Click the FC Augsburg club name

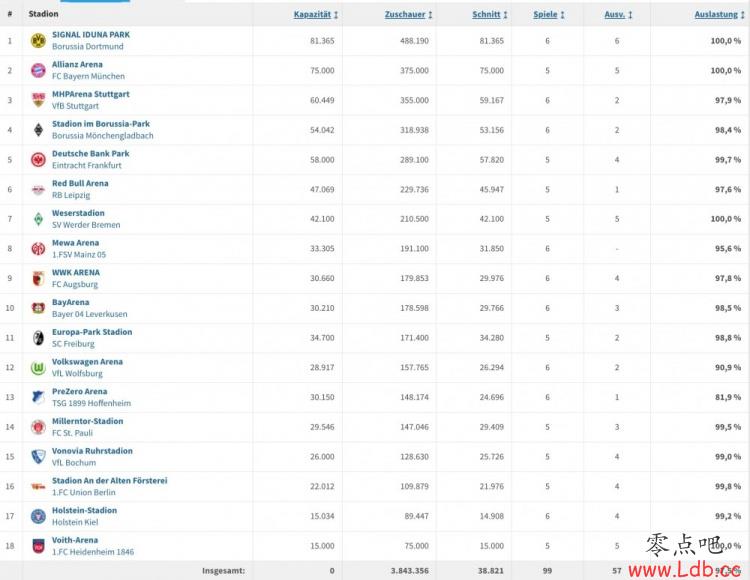pyautogui.click(x=75, y=284)
